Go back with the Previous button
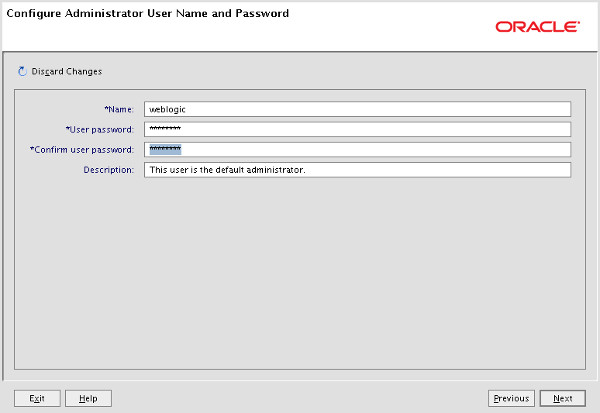600x413 pixels. 511,398
